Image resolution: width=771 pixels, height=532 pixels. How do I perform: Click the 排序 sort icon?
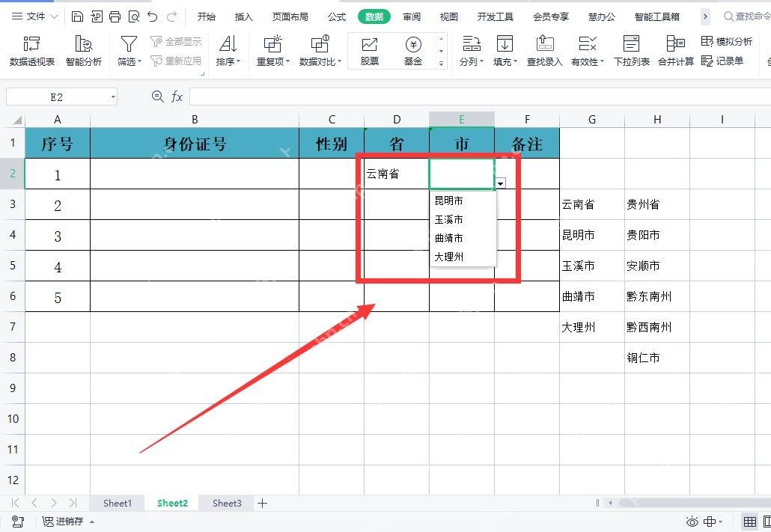228,43
